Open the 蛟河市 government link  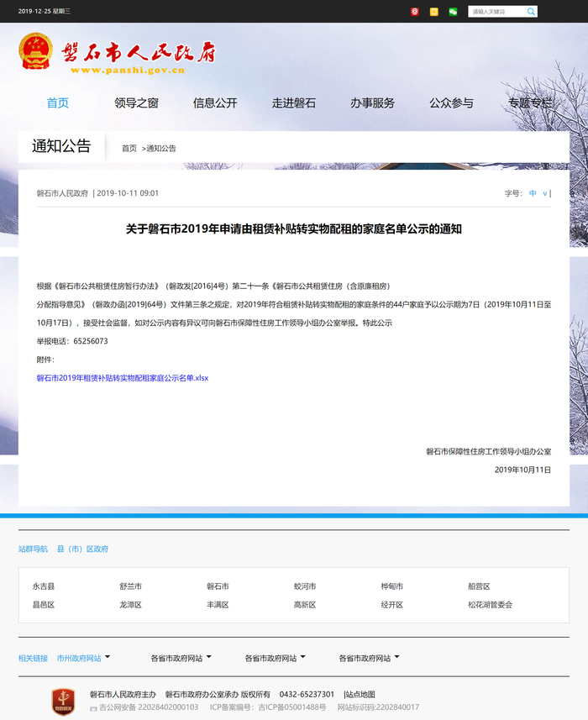pyautogui.click(x=305, y=586)
